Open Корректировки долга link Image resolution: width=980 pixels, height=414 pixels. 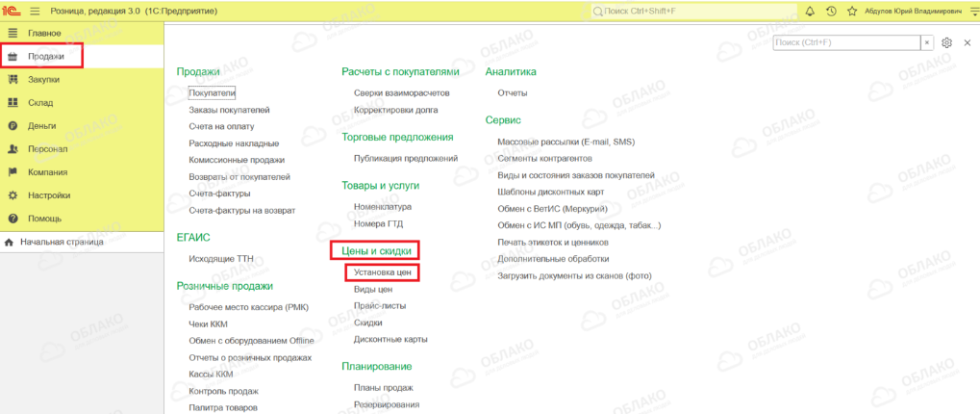395,110
